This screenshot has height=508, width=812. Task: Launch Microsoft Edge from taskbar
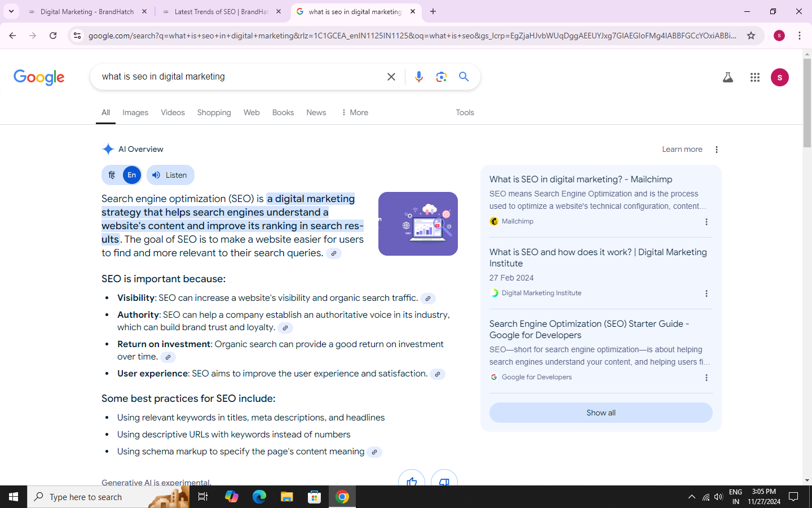pyautogui.click(x=259, y=497)
